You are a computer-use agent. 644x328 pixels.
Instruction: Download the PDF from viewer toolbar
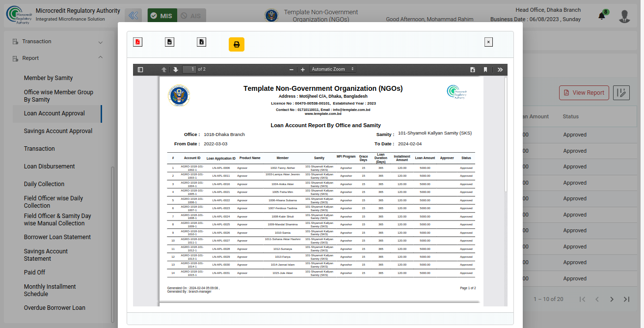[x=473, y=70]
